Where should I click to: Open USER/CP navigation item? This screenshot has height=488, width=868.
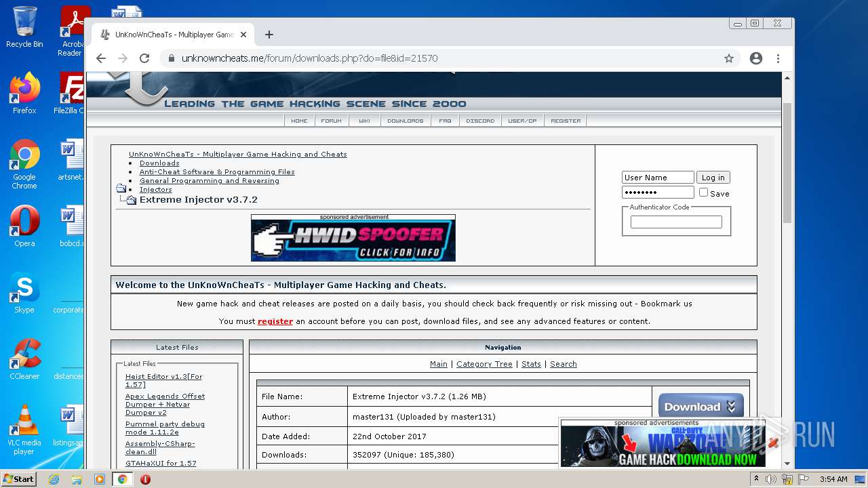coord(522,121)
